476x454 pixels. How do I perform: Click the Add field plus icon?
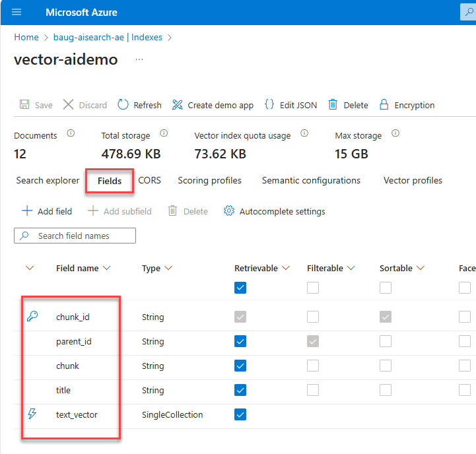27,211
